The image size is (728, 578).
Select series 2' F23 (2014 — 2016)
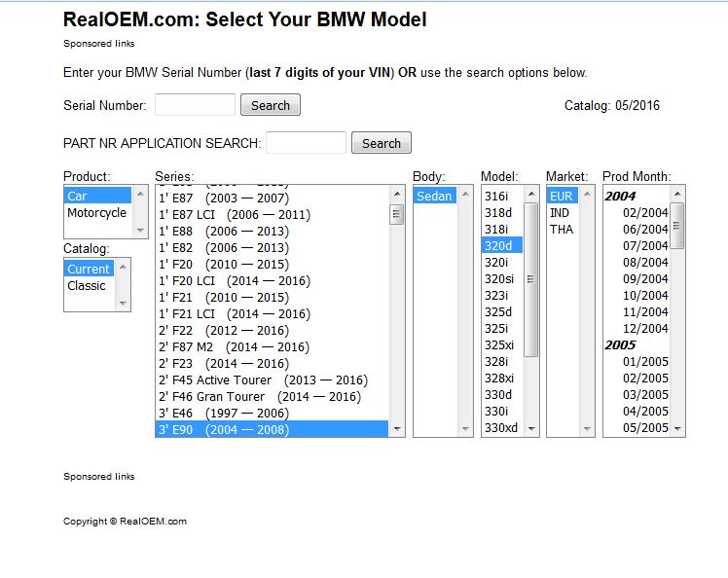coord(272,364)
